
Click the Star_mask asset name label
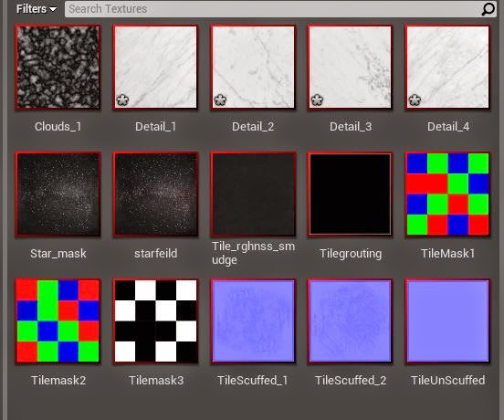[58, 254]
